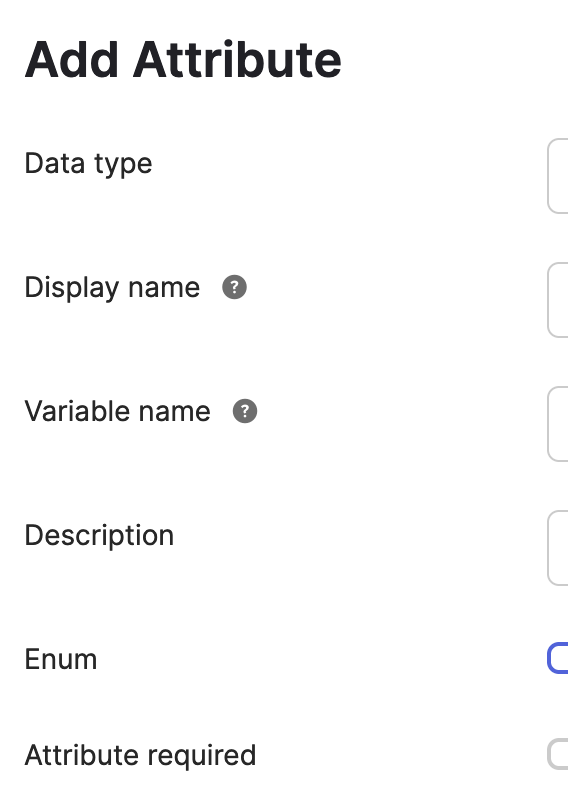The image size is (568, 806).
Task: Focus the Display name input field
Action: tap(558, 300)
